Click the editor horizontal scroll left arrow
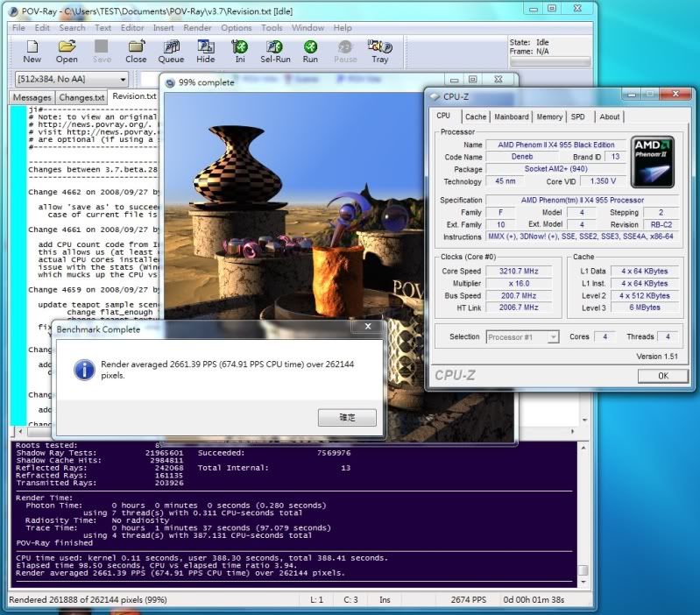The height and width of the screenshot is (615, 700). coord(20,432)
